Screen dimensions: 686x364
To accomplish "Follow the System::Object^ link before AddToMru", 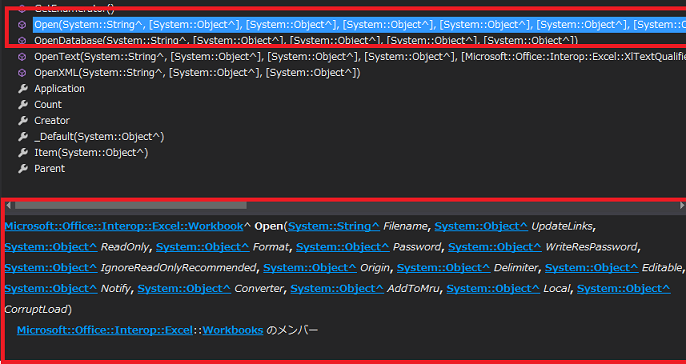I will (337, 288).
